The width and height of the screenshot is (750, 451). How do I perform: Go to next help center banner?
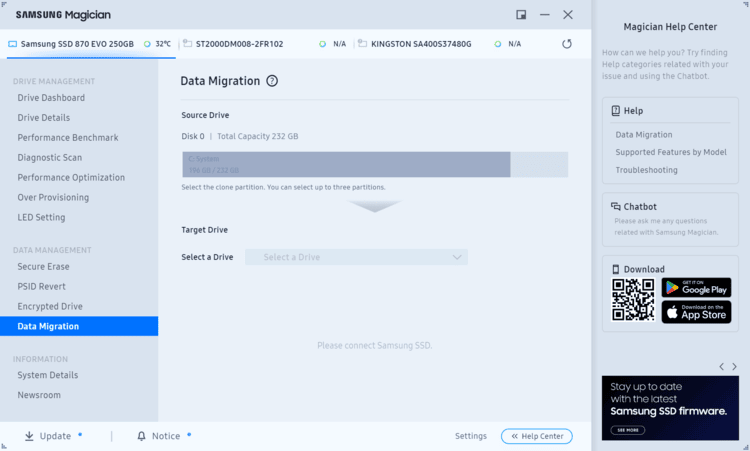734,367
